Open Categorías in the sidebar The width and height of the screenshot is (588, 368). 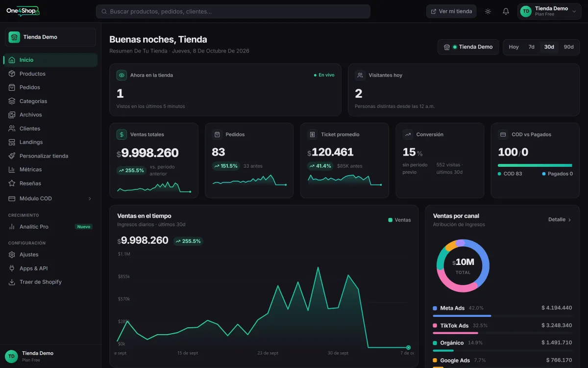[50, 101]
